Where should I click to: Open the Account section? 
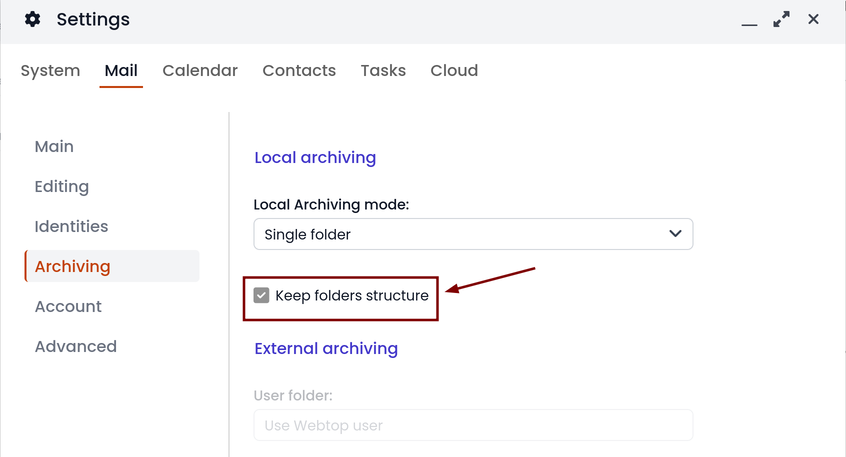(x=68, y=306)
